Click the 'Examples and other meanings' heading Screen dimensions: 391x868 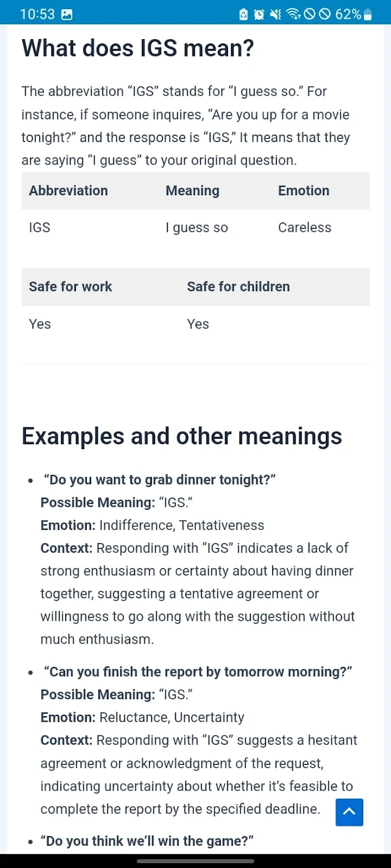(x=182, y=436)
